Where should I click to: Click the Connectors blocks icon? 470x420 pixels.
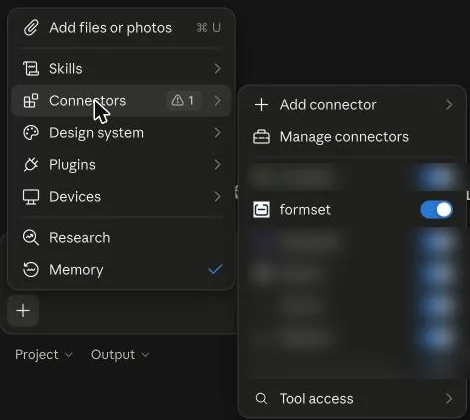coord(31,101)
